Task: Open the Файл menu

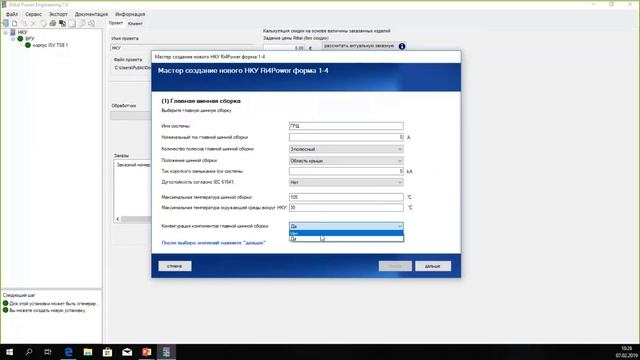Action: pos(12,14)
